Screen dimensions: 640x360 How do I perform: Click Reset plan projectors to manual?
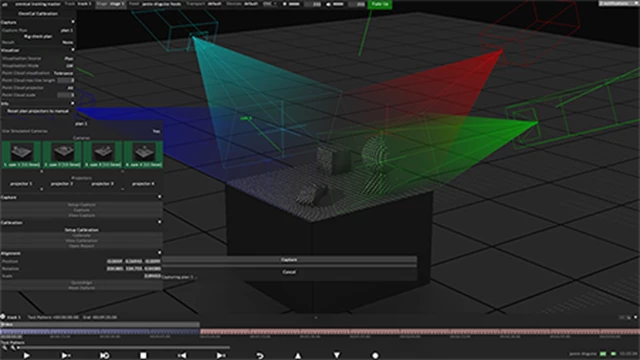(38, 111)
